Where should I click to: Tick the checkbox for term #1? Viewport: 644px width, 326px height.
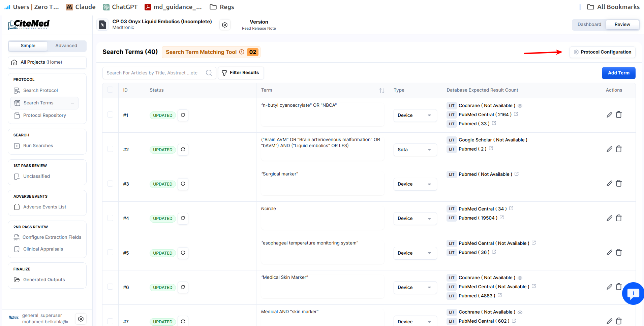coord(110,115)
